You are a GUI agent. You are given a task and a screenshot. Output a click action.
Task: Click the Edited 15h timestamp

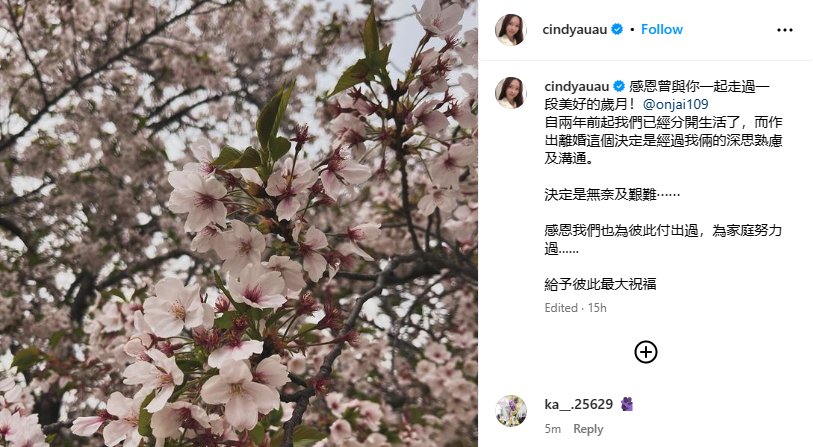point(576,308)
